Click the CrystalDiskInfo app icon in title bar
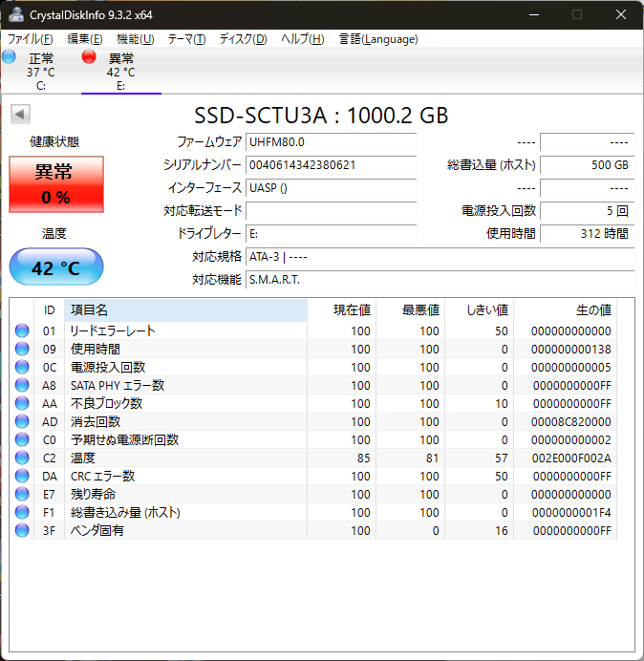This screenshot has height=661, width=644. pyautogui.click(x=16, y=14)
